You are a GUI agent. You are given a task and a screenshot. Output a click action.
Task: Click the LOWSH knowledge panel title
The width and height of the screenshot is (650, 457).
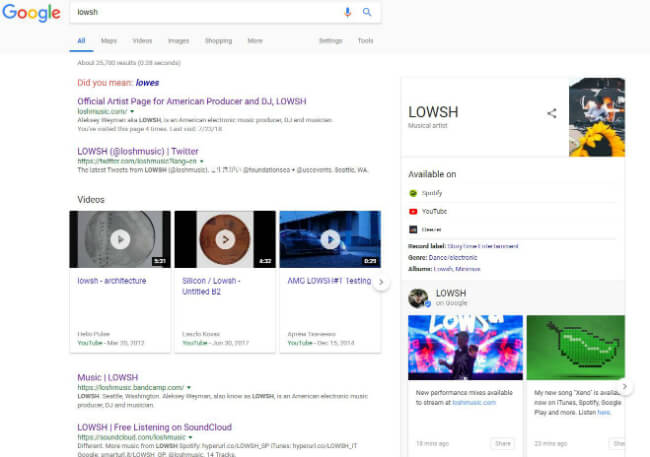pyautogui.click(x=433, y=112)
